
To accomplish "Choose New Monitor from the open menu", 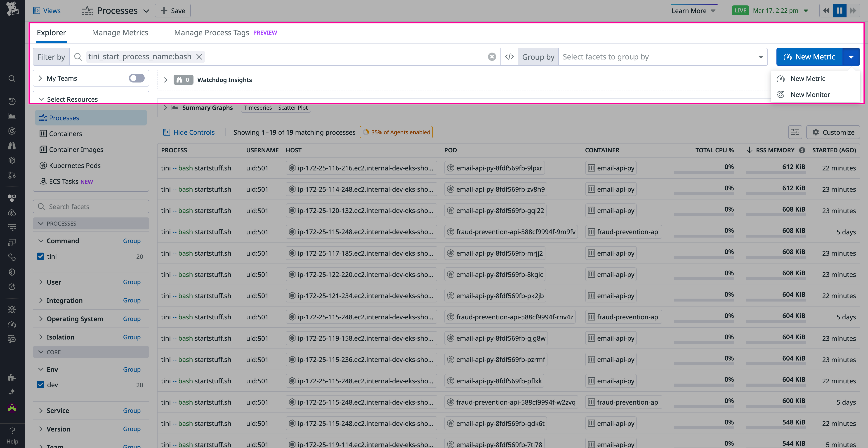I will 810,95.
